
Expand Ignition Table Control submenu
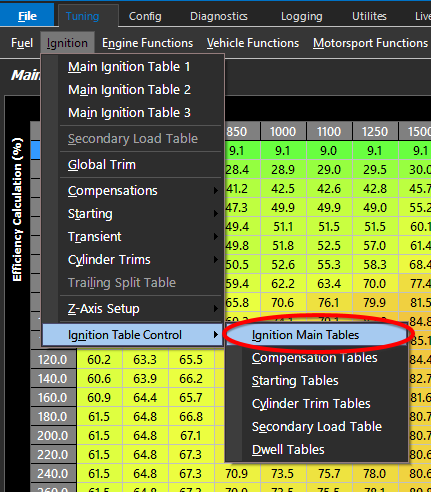click(x=132, y=335)
